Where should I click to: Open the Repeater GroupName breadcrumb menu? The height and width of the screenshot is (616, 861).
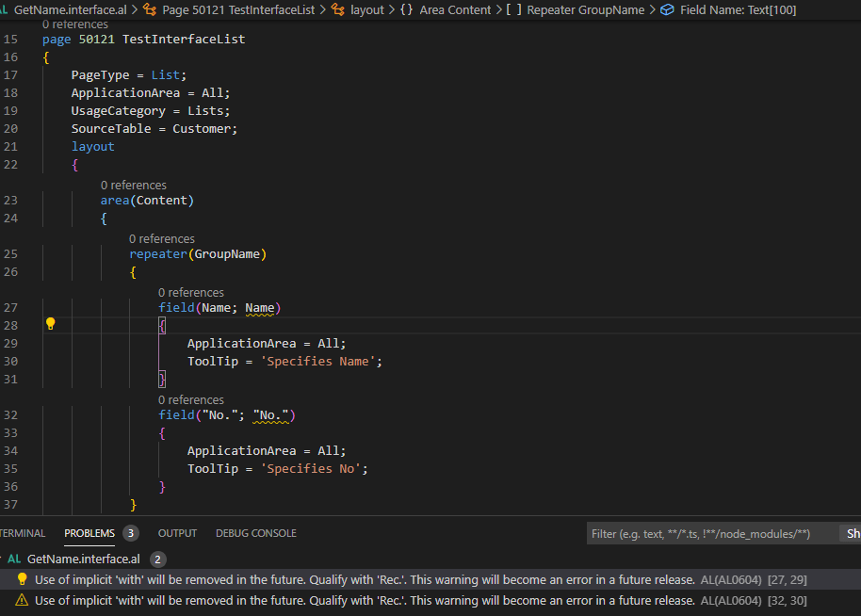coord(586,9)
